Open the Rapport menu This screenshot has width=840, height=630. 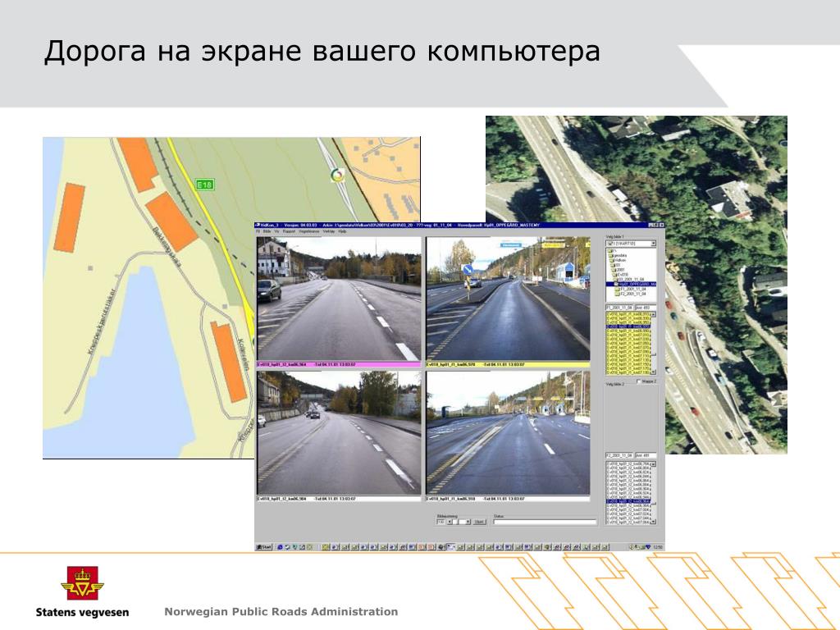point(289,231)
